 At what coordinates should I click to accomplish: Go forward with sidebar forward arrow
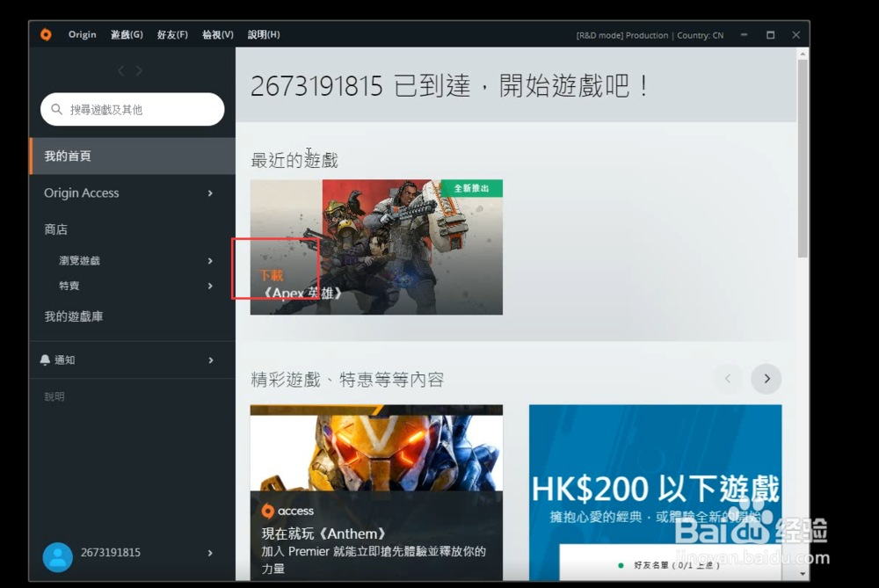coord(139,70)
